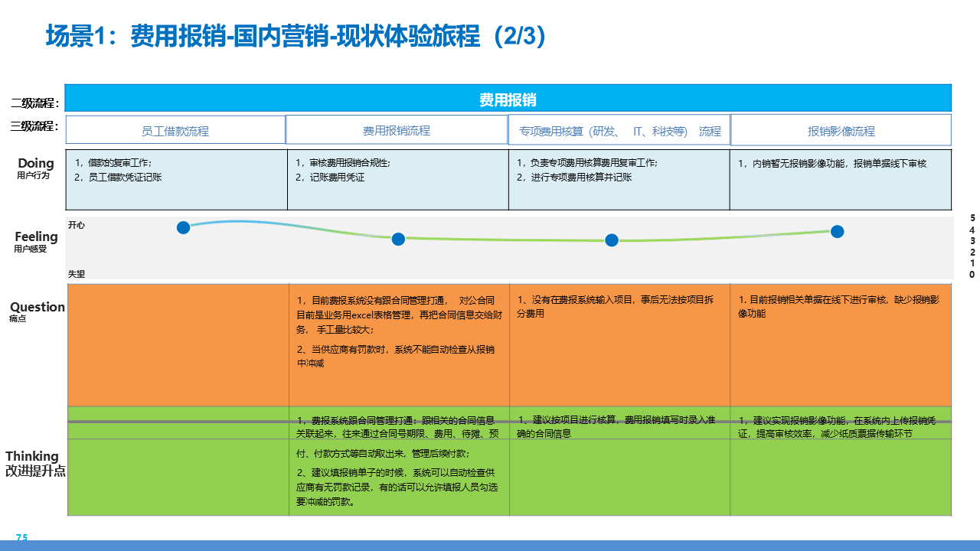
Task: Click the text '2，员工借款凭证记账'
Action: [118, 177]
